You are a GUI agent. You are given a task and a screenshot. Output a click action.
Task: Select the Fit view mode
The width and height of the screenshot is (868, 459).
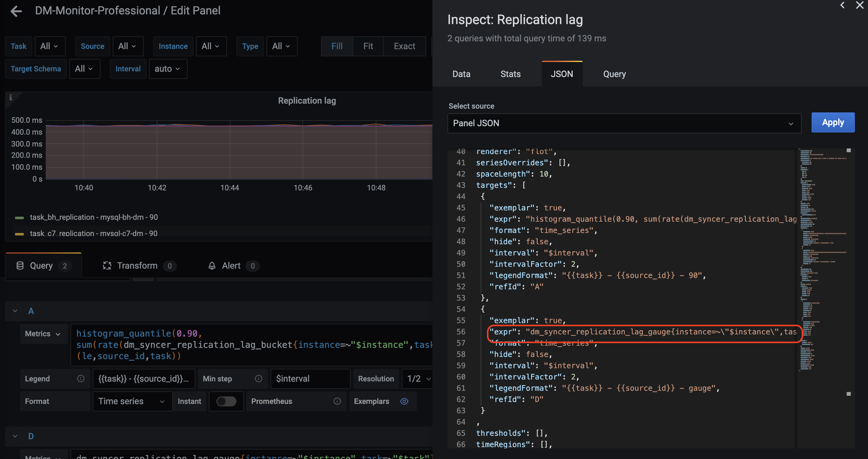pos(368,46)
